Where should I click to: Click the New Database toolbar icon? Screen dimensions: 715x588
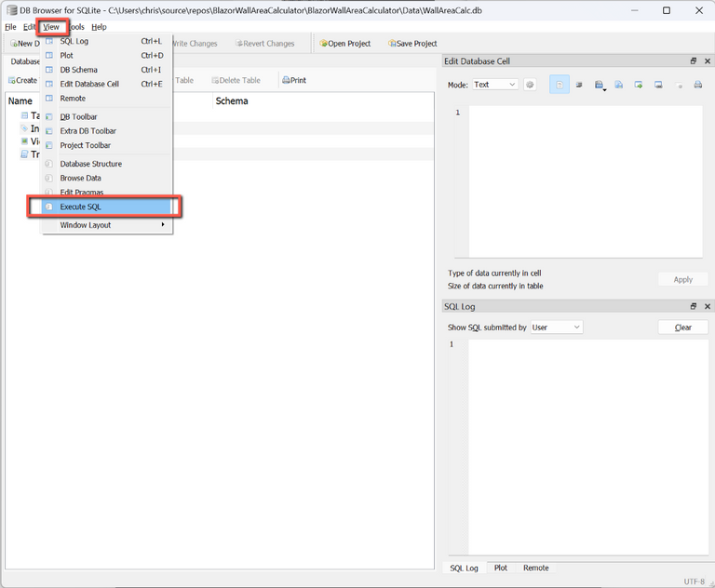14,44
